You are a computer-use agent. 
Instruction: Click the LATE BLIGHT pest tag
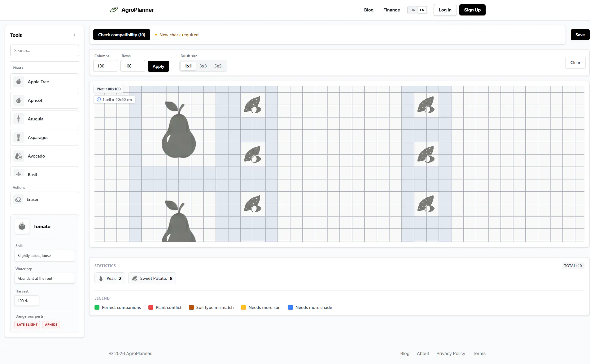click(27, 324)
